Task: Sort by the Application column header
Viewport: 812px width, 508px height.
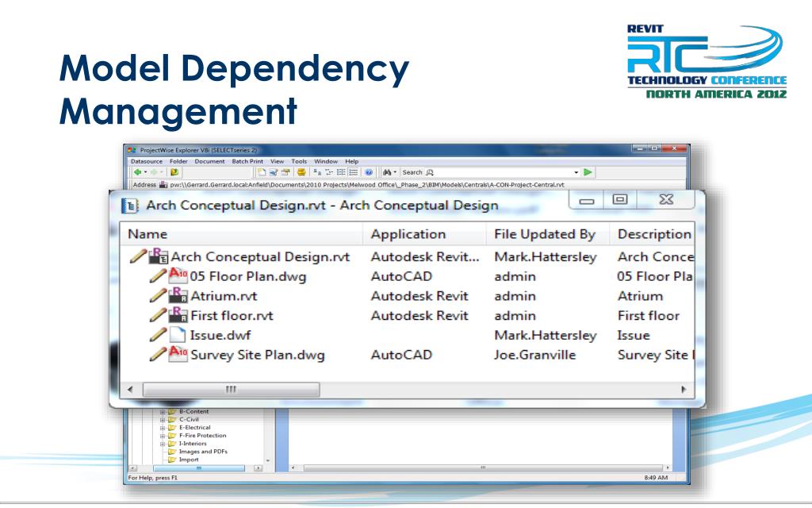Action: click(425, 234)
